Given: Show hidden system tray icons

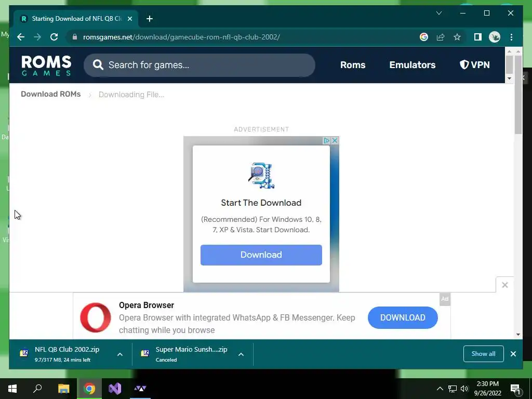Looking at the screenshot, I should point(440,389).
